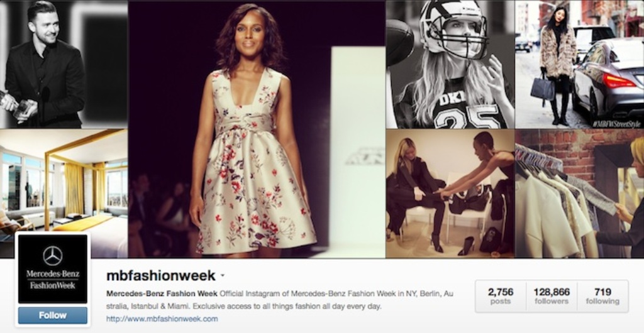Click the blue Follow button

click(x=53, y=315)
